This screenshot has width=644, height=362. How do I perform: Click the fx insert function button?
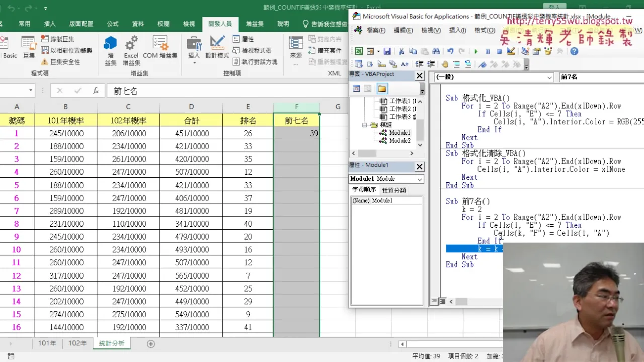96,90
